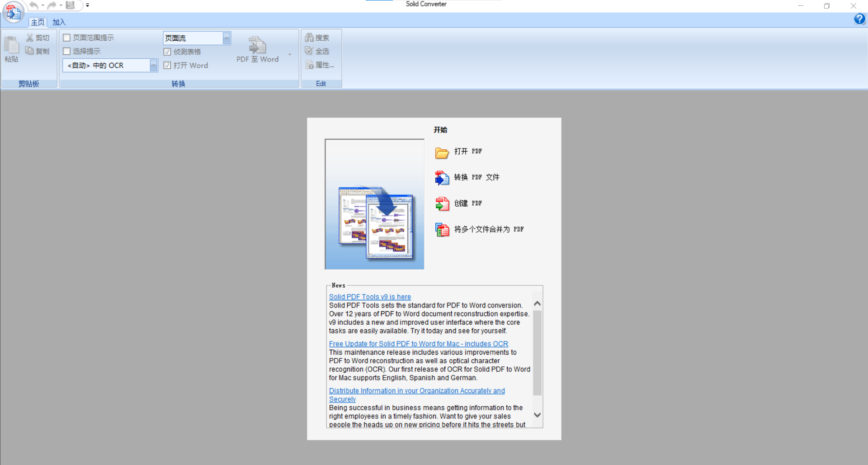This screenshot has width=868, height=465.
Task: Open help with the blue question mark
Action: [859, 19]
